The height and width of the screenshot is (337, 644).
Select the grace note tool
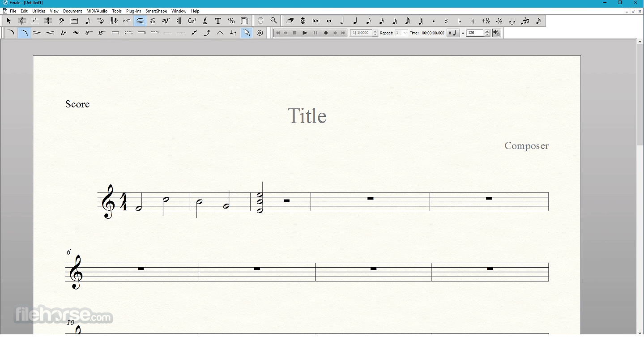click(x=538, y=21)
